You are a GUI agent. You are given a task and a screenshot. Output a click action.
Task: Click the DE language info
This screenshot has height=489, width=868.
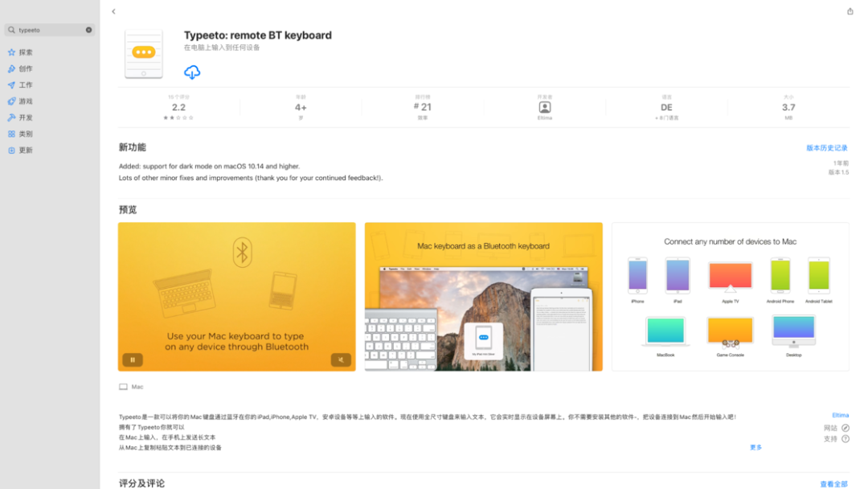pos(666,108)
